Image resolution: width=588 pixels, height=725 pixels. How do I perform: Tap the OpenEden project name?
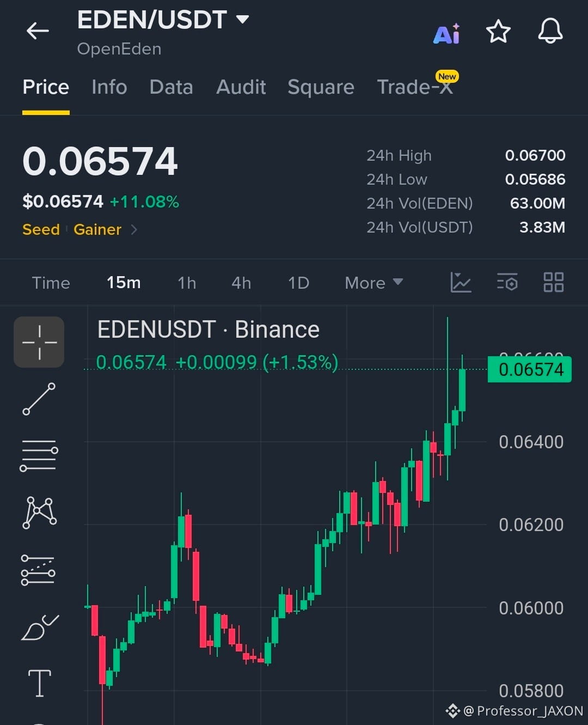click(119, 49)
